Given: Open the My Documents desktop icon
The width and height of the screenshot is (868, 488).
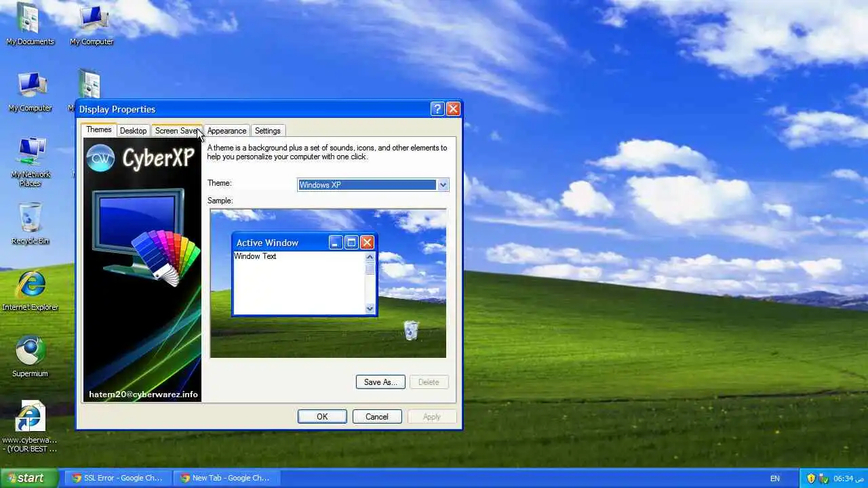Looking at the screenshot, I should coord(30,24).
